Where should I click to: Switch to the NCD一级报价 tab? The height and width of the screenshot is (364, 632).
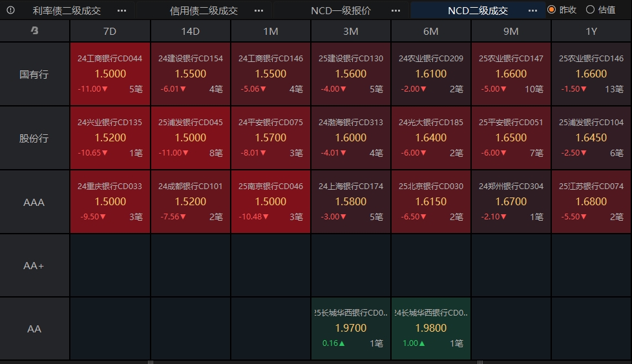point(341,10)
